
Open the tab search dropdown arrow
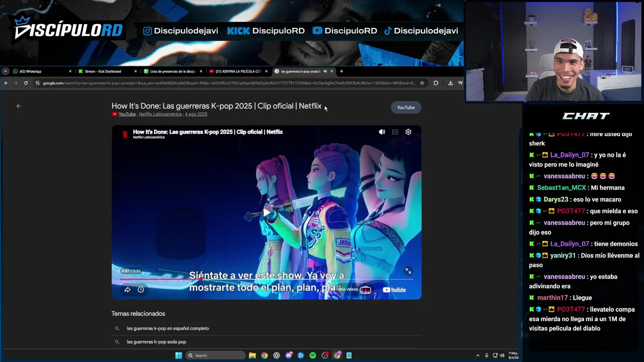click(5, 71)
